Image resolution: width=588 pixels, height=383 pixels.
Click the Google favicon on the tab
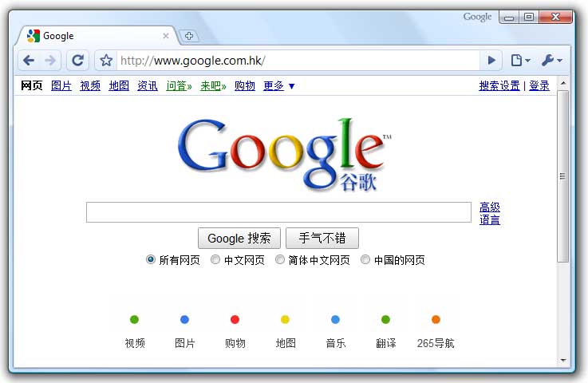point(34,36)
